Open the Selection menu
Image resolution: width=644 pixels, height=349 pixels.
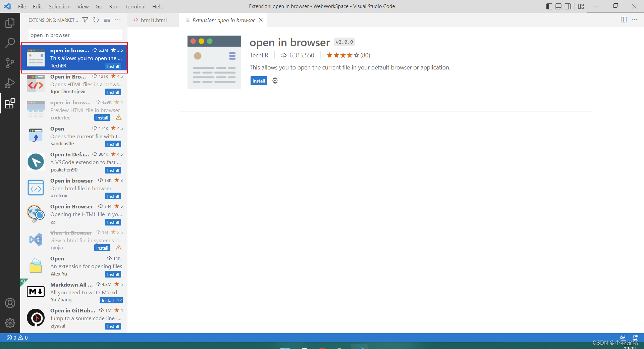point(59,6)
